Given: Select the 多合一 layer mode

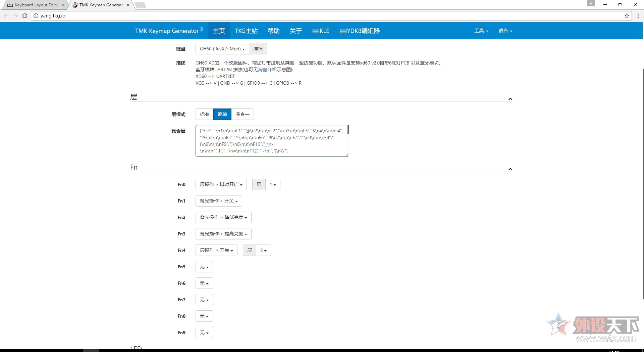Looking at the screenshot, I should point(242,114).
